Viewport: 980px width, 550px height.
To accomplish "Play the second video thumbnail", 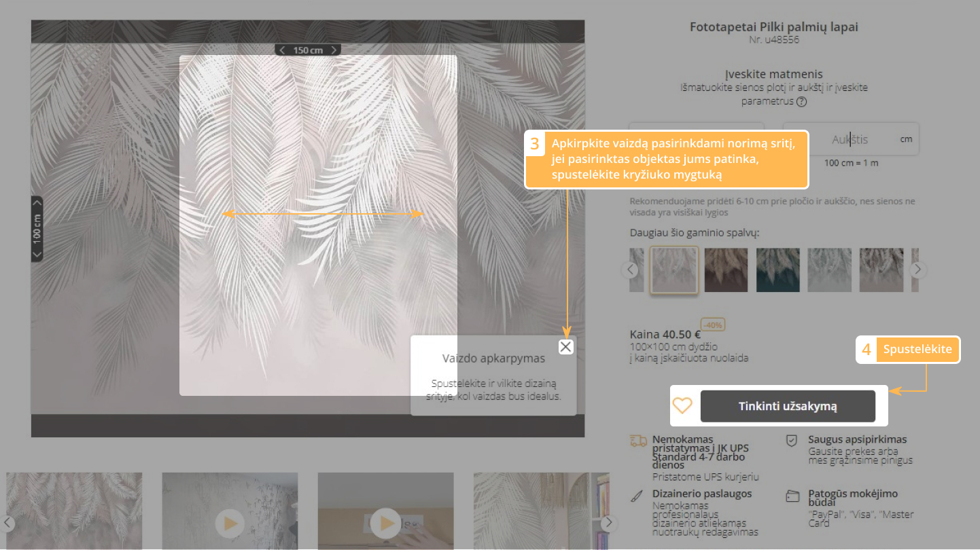I will (385, 523).
